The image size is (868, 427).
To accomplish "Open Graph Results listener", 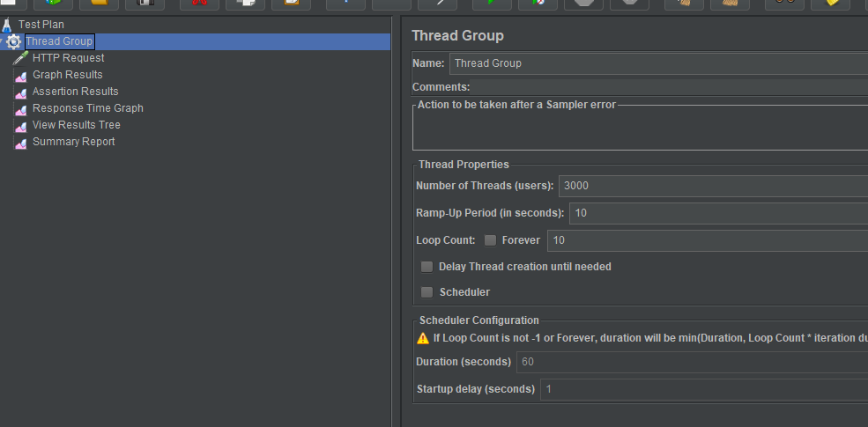I will pos(68,75).
